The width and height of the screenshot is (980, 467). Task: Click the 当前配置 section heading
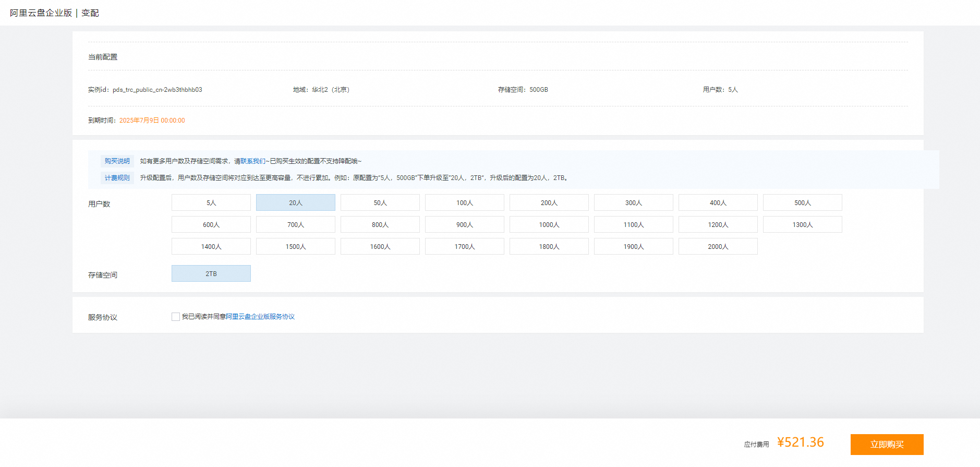[103, 57]
